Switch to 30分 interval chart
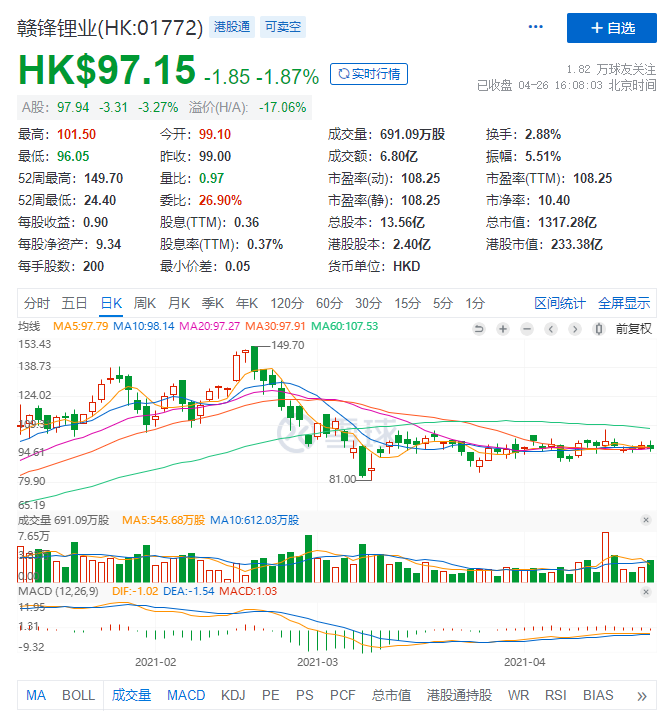667x717 pixels. point(368,303)
